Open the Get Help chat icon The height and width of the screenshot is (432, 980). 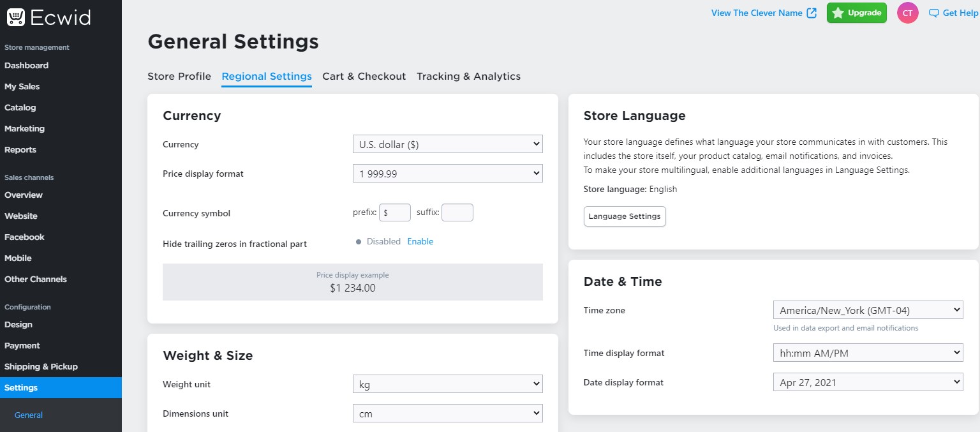click(933, 13)
